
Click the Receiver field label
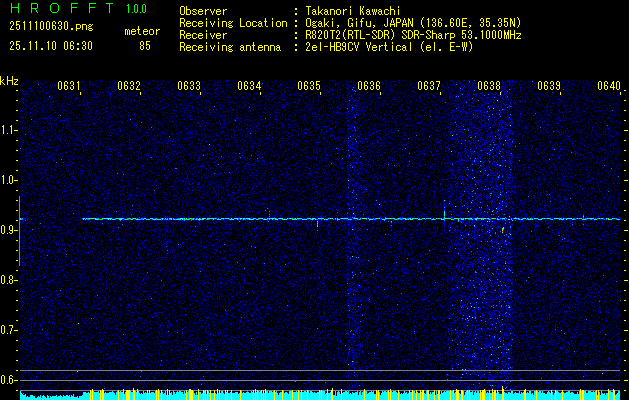tap(203, 35)
